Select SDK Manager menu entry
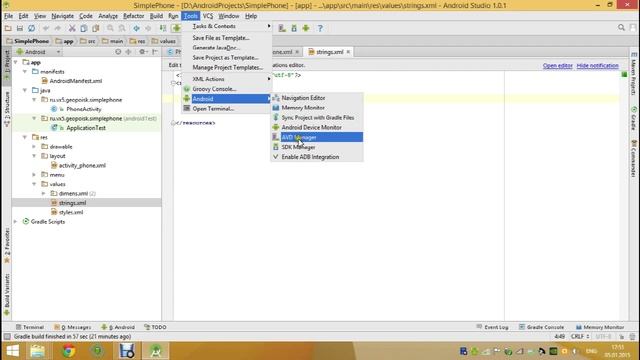640x360 pixels. [x=317, y=147]
